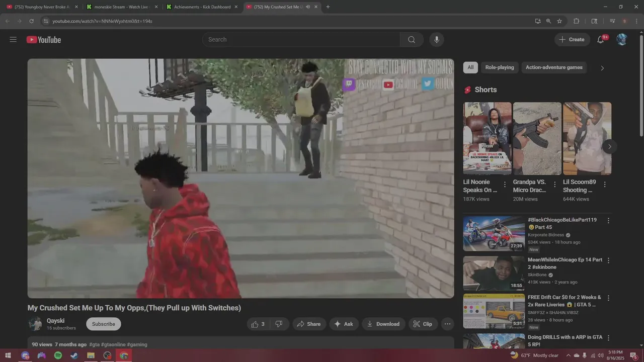Open the YouTube account avatar menu
Screen dimensions: 644x362
(622, 40)
